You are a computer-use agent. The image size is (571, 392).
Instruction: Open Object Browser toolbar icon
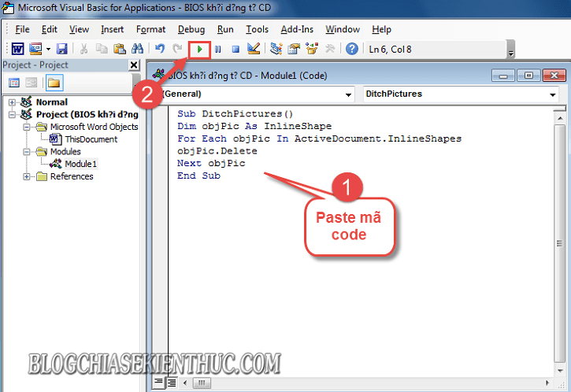pos(312,49)
